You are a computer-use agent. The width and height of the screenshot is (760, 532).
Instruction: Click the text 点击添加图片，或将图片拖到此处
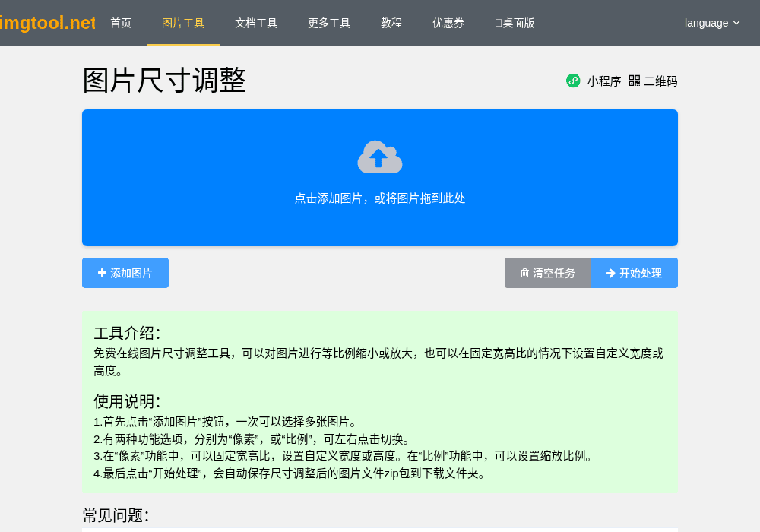(380, 198)
